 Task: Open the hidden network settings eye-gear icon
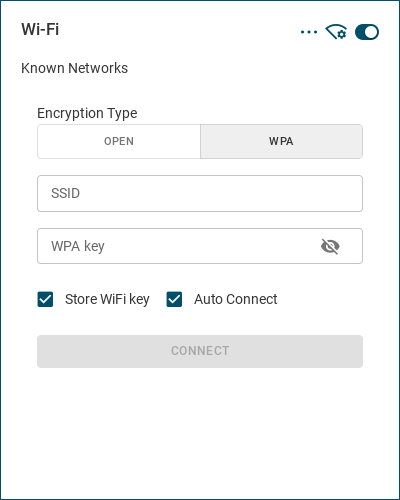[x=336, y=32]
